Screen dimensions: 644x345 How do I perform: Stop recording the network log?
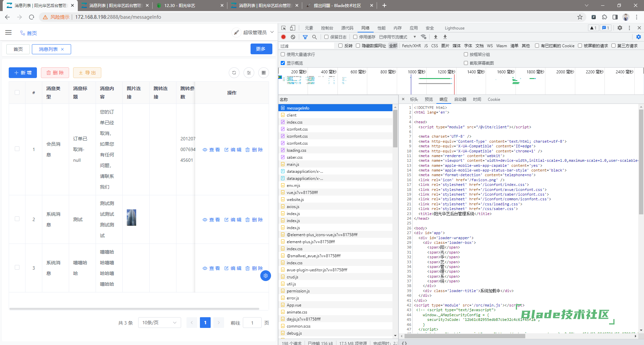tap(283, 37)
